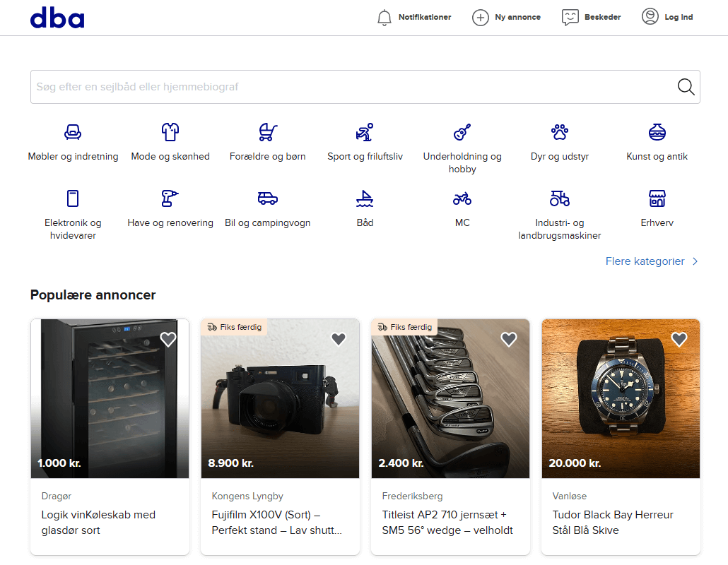Screen dimensions: 728x565
Task: Favorite the Logik vinkøleskab listing
Action: 168,339
